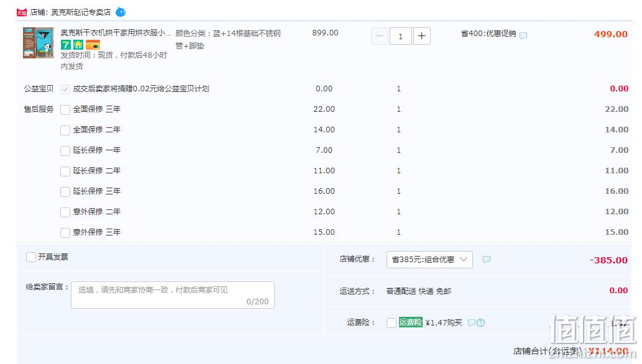Click the green 运费险 tag
The height and width of the screenshot is (364, 642).
click(411, 322)
